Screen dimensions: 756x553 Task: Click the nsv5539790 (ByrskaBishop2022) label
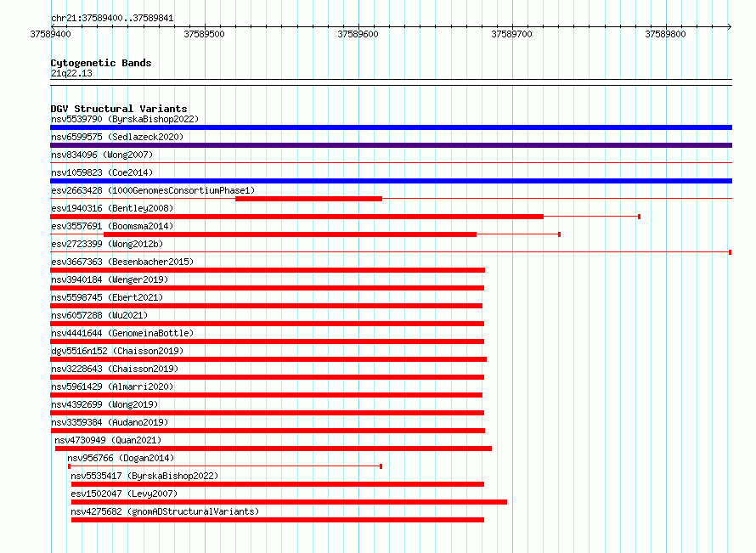click(125, 119)
